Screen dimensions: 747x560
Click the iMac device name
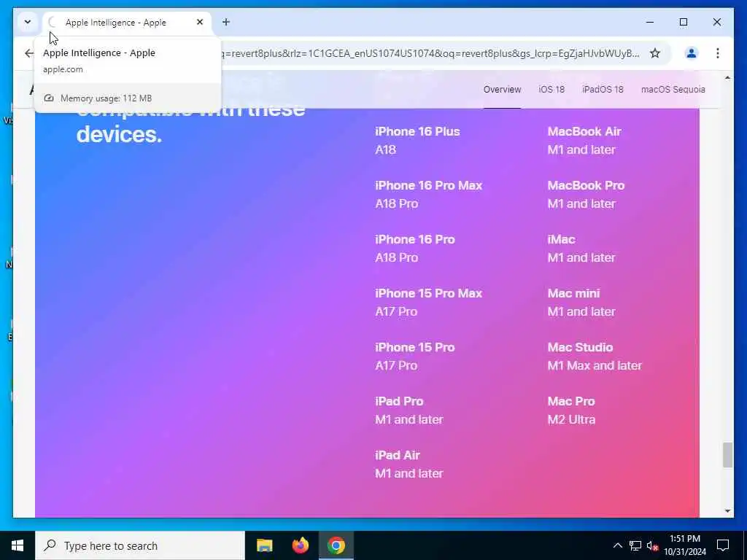(561, 239)
